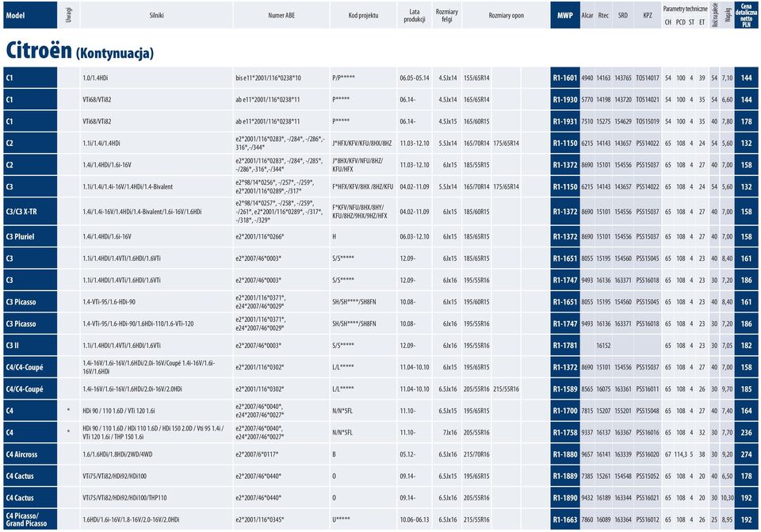Click the 'Cena detaliczna netto PLN' header
The image size is (761, 532).
747,15
